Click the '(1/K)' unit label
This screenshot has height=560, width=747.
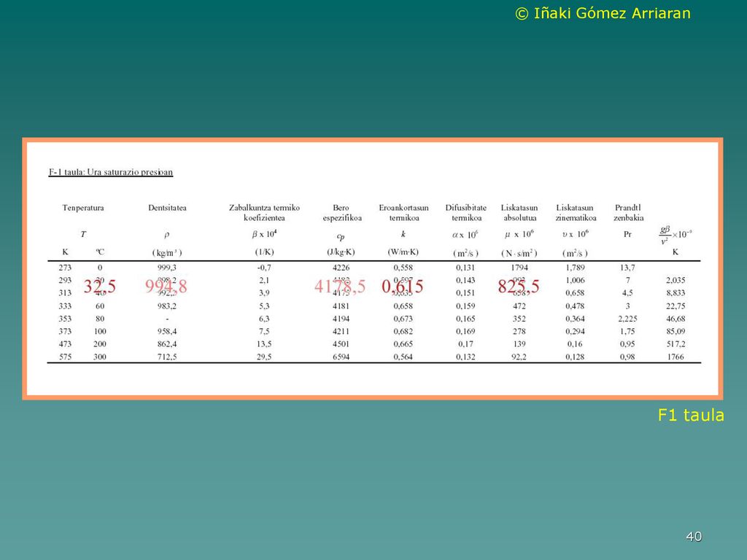(x=264, y=252)
